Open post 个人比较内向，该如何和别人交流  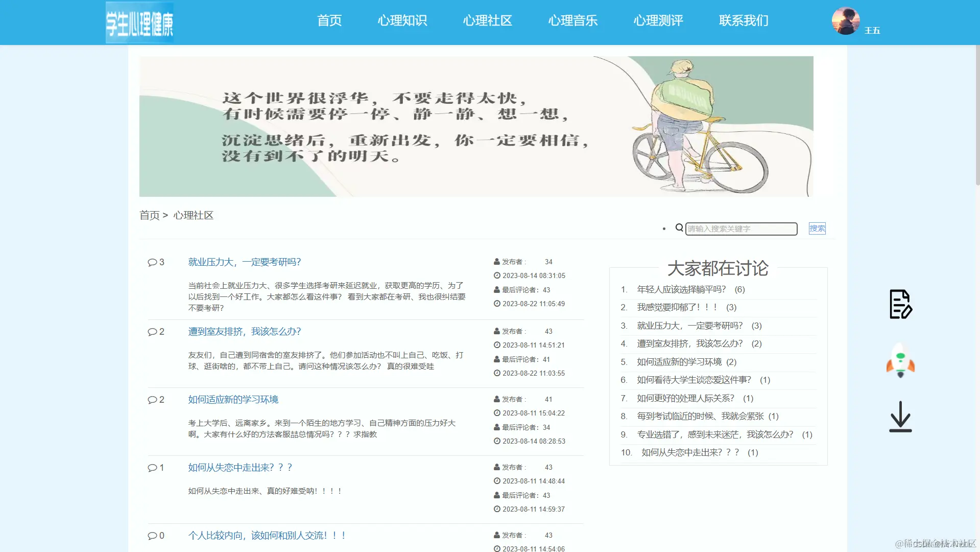pyautogui.click(x=267, y=536)
